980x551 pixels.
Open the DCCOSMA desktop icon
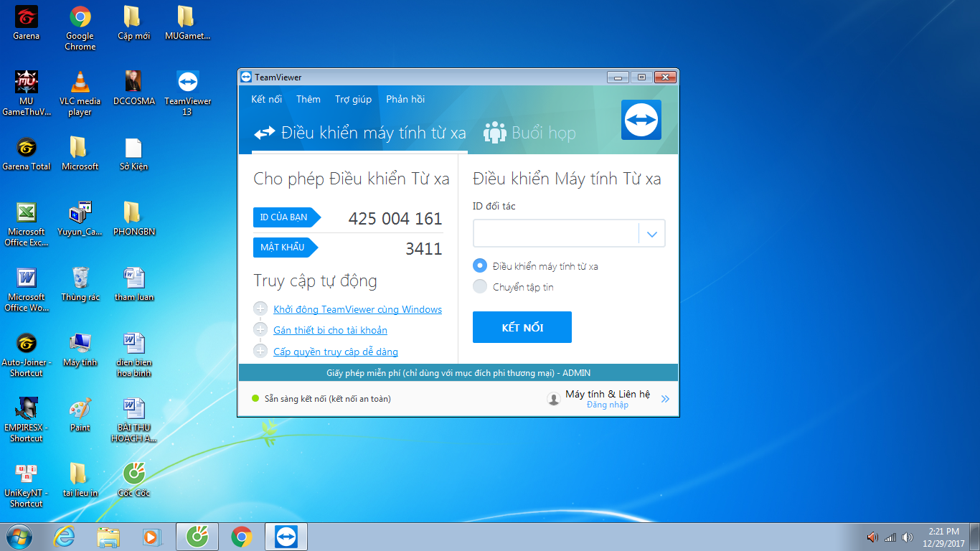tap(134, 88)
